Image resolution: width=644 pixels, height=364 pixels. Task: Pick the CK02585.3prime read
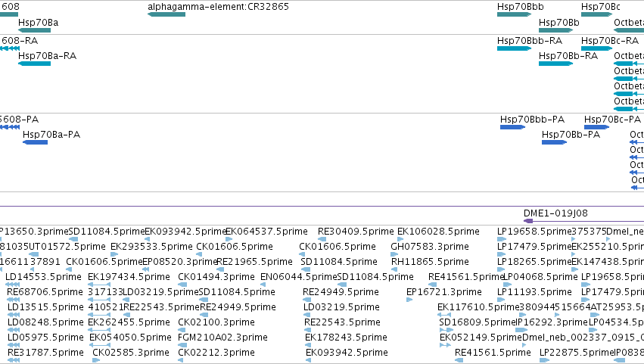pyautogui.click(x=96, y=360)
